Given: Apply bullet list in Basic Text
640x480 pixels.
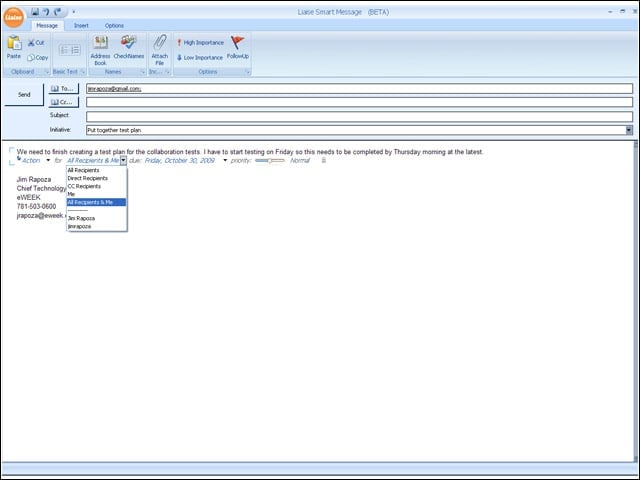Looking at the screenshot, I should click(x=64, y=50).
